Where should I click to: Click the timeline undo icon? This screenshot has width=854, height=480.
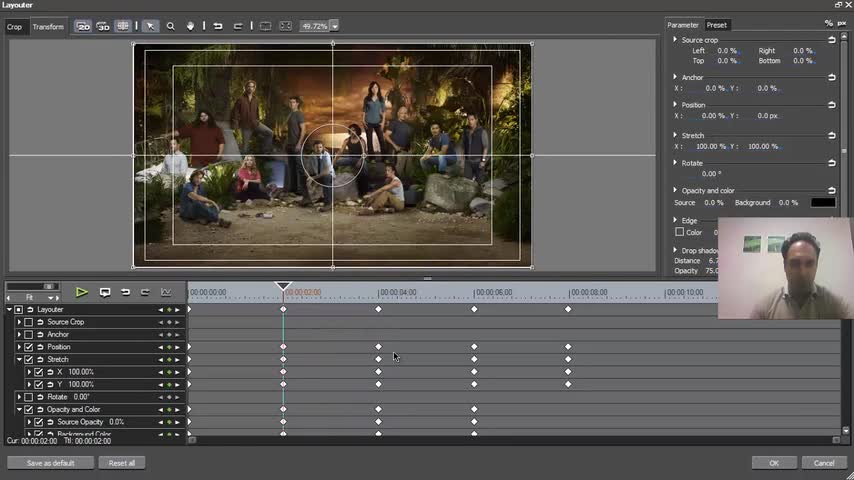pos(125,293)
